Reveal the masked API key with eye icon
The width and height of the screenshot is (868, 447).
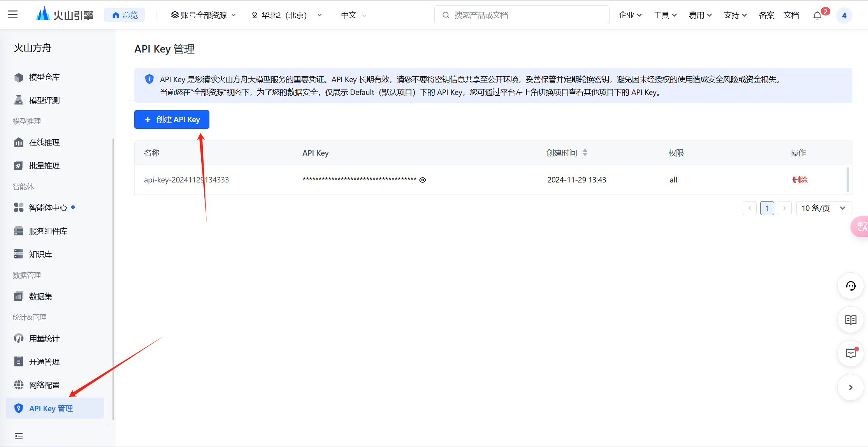pyautogui.click(x=423, y=180)
